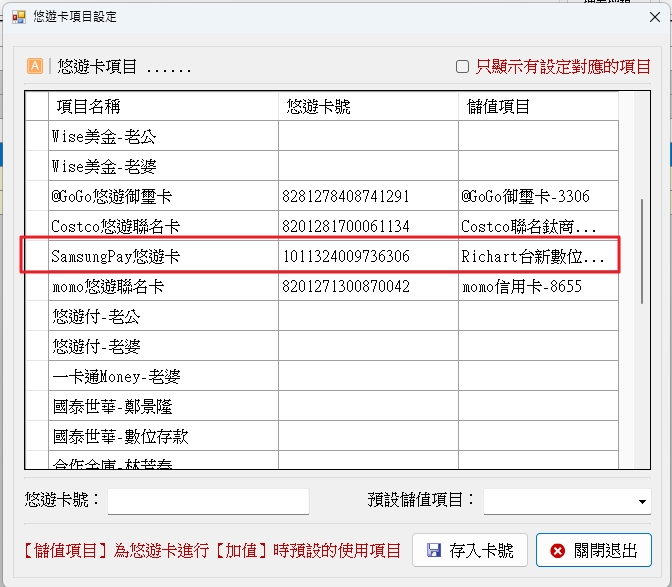Viewport: 672px width, 587px height.
Task: Click the 關閉退出 button
Action: [x=594, y=550]
